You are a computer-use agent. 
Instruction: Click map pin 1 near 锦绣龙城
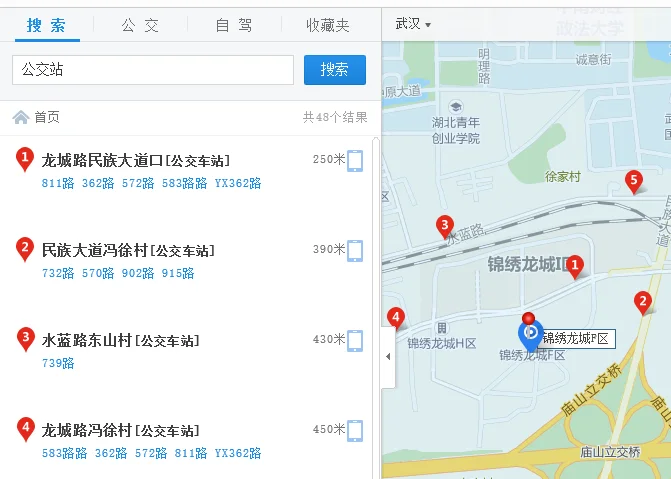(575, 267)
